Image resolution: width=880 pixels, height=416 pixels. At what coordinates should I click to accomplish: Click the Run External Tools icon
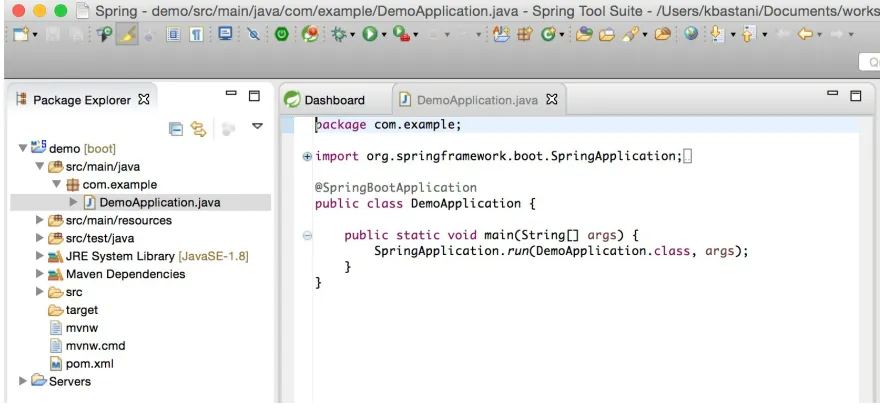click(401, 35)
